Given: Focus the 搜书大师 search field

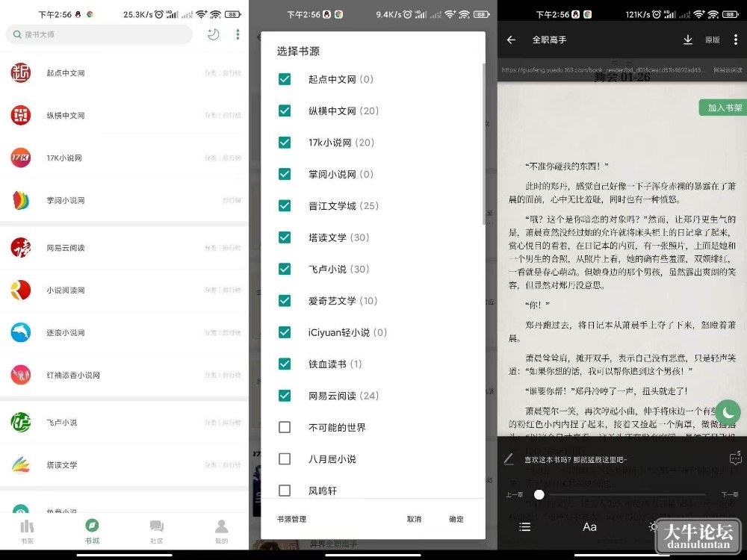Looking at the screenshot, I should (99, 34).
